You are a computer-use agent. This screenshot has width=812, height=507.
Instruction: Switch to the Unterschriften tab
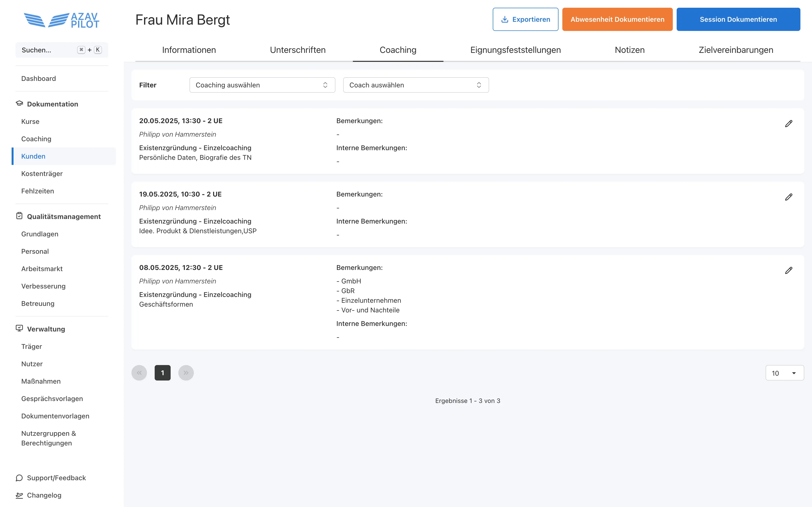click(298, 50)
